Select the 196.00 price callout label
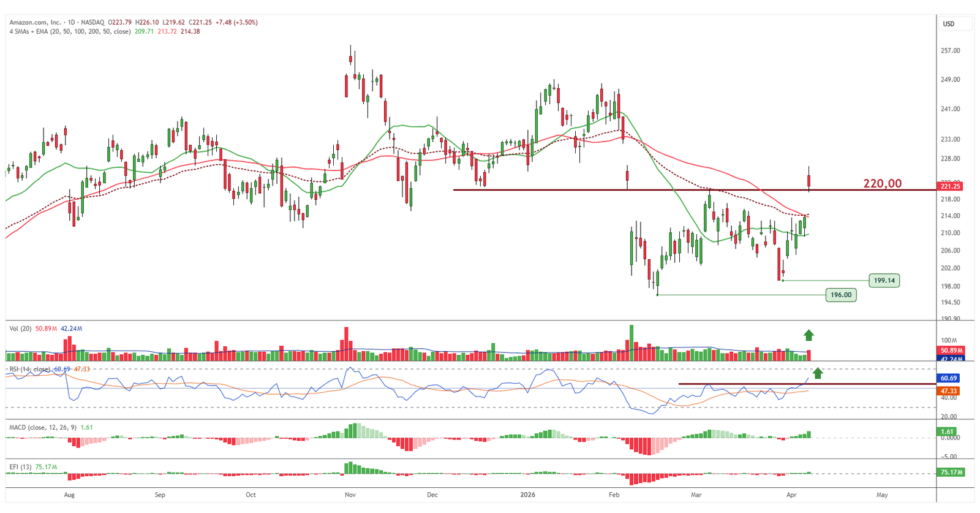980x513 pixels. point(840,295)
